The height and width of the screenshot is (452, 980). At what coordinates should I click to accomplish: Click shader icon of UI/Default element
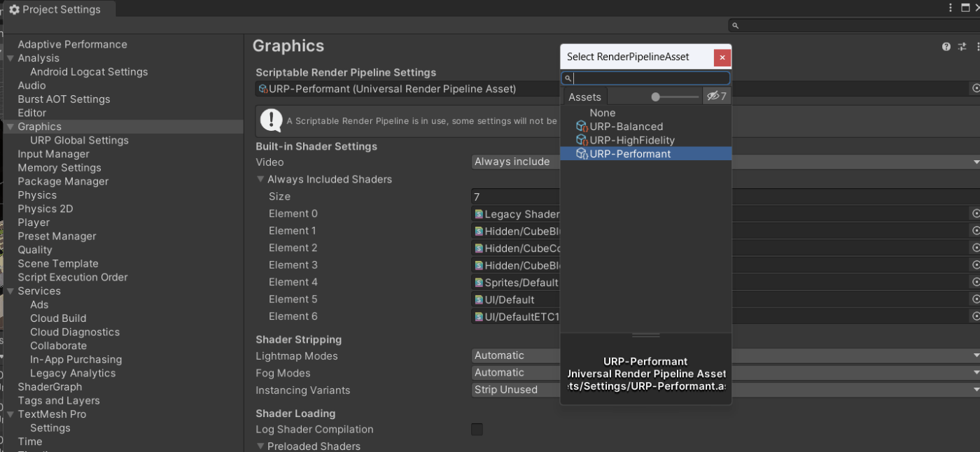(479, 299)
